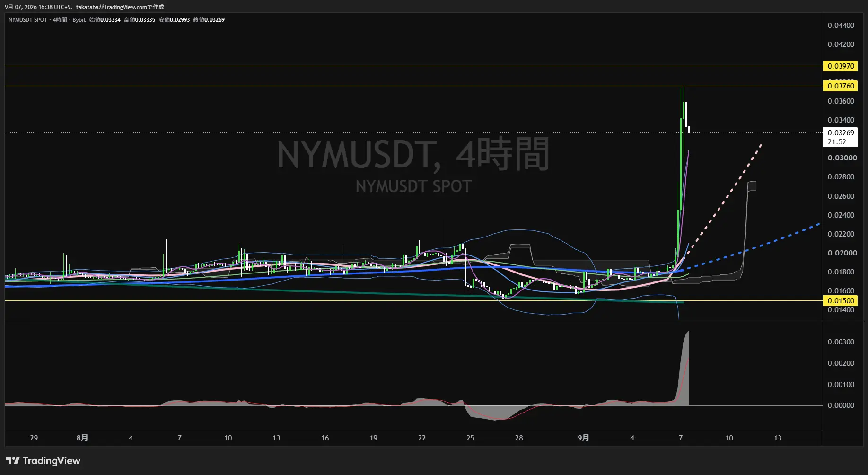Viewport: 868px width, 475px height.
Task: Click the 29 date label on time axis
Action: (34, 438)
